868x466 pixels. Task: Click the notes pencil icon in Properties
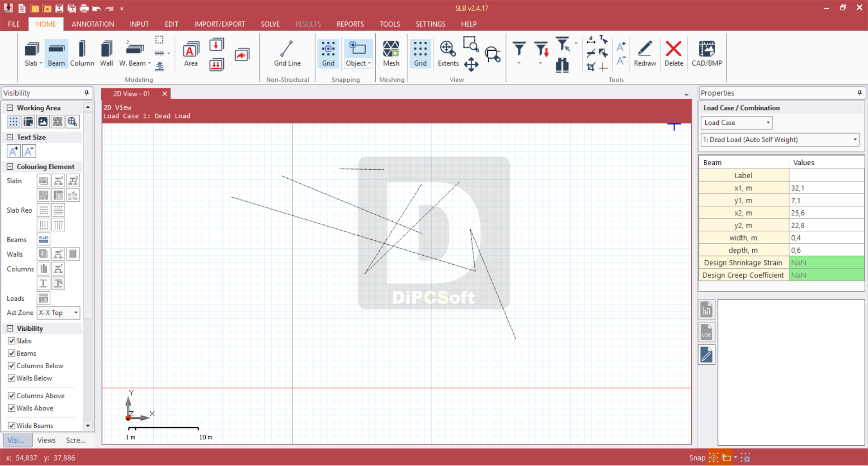point(706,355)
